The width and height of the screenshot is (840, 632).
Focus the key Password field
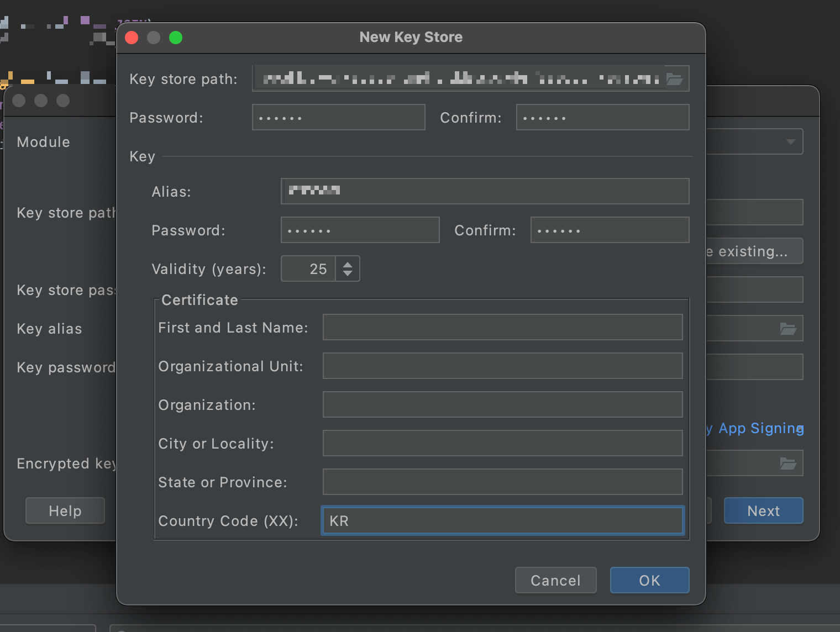tap(360, 230)
